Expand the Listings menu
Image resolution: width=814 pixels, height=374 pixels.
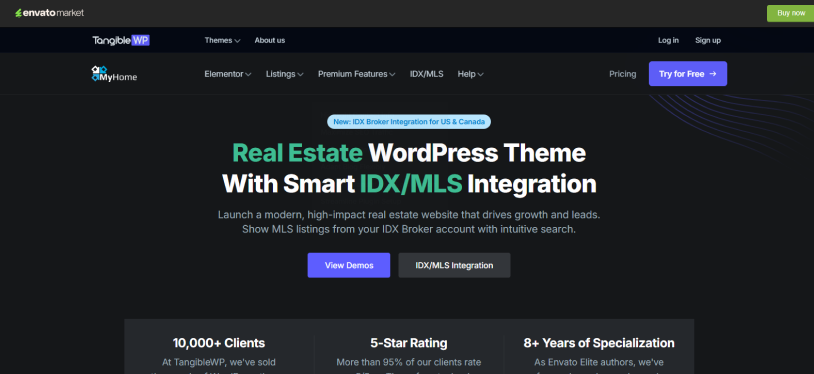(x=284, y=74)
